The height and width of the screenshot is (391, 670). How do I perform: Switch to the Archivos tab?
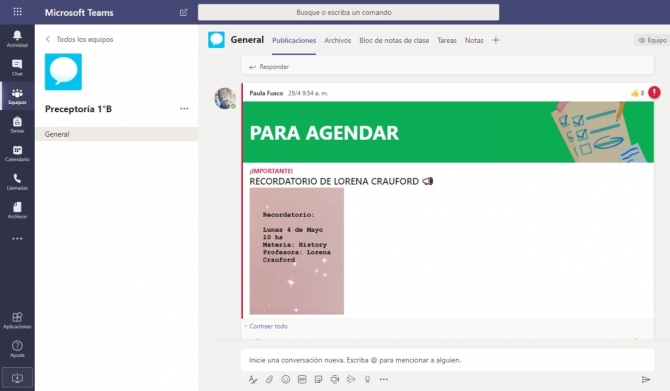[338, 40]
